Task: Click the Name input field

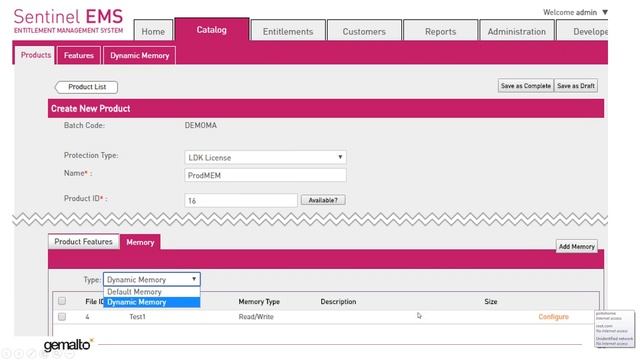Action: [x=265, y=176]
